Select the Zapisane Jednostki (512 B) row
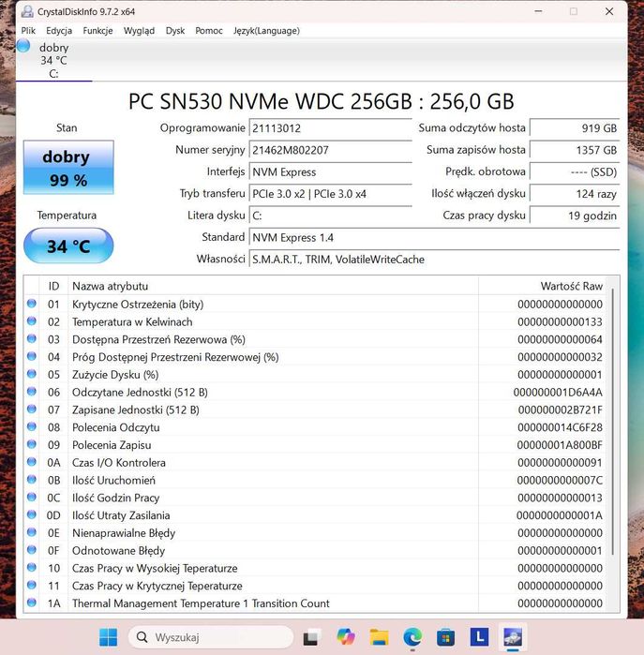 point(315,409)
